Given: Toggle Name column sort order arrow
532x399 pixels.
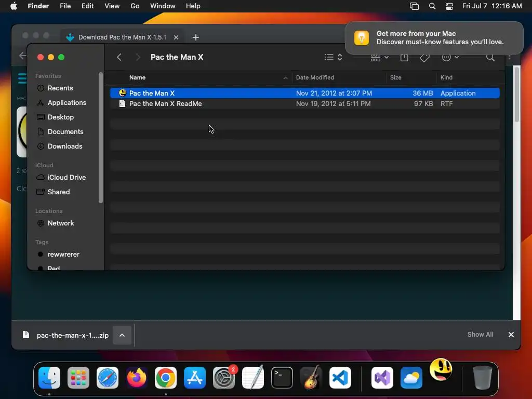Looking at the screenshot, I should [x=285, y=78].
